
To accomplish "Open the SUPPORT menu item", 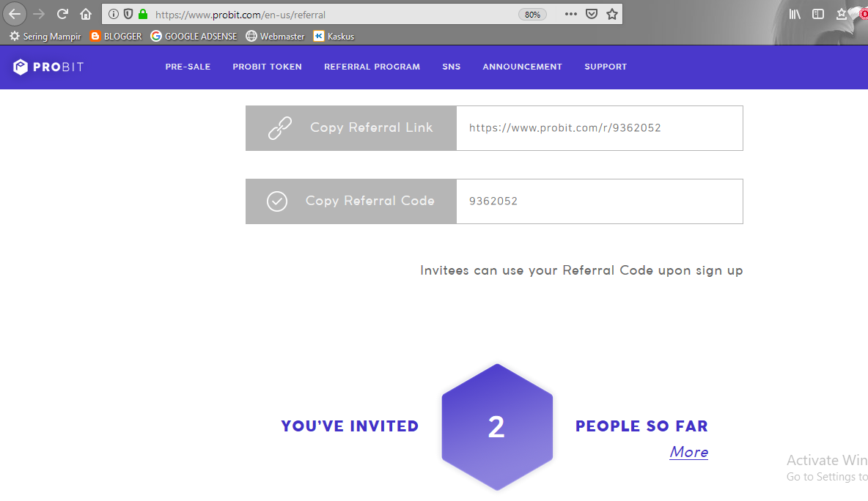I will [x=606, y=67].
